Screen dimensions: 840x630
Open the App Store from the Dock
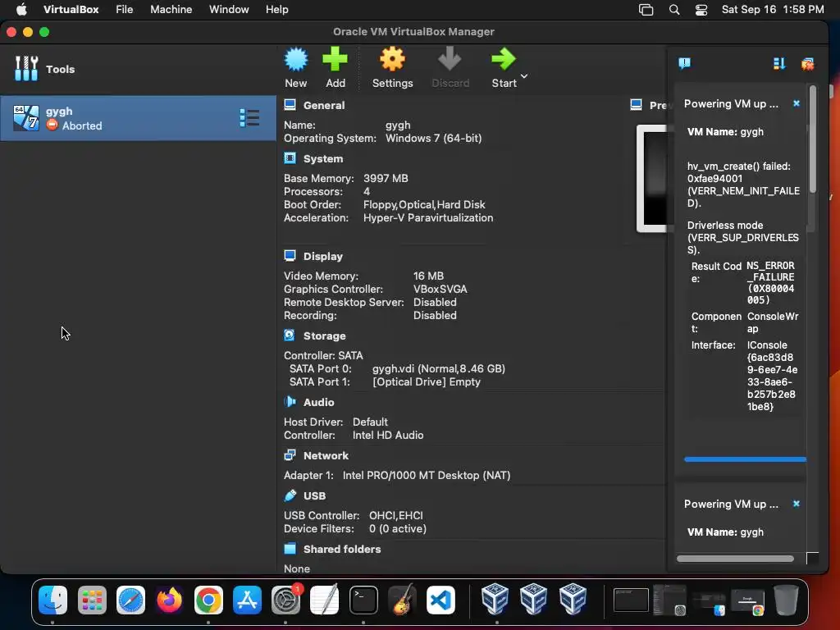tap(247, 600)
